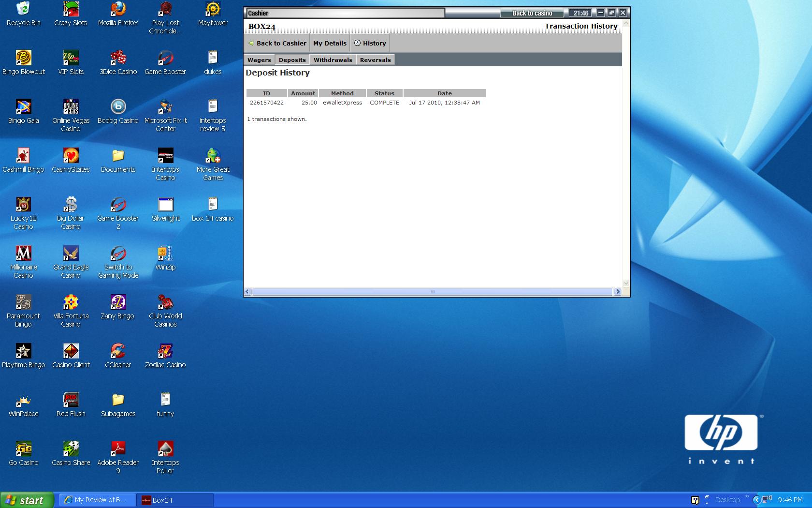Switch to Box24 taskbar item
This screenshot has width=812, height=508.
pyautogui.click(x=175, y=500)
